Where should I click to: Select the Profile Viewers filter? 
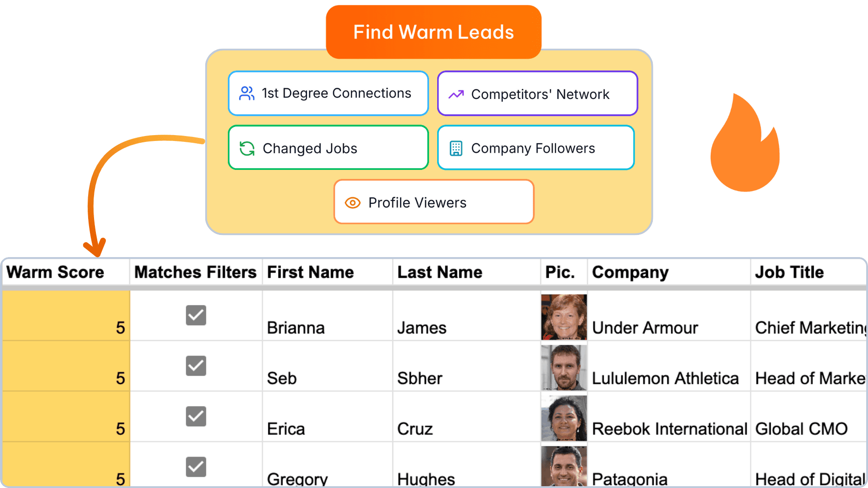point(433,202)
